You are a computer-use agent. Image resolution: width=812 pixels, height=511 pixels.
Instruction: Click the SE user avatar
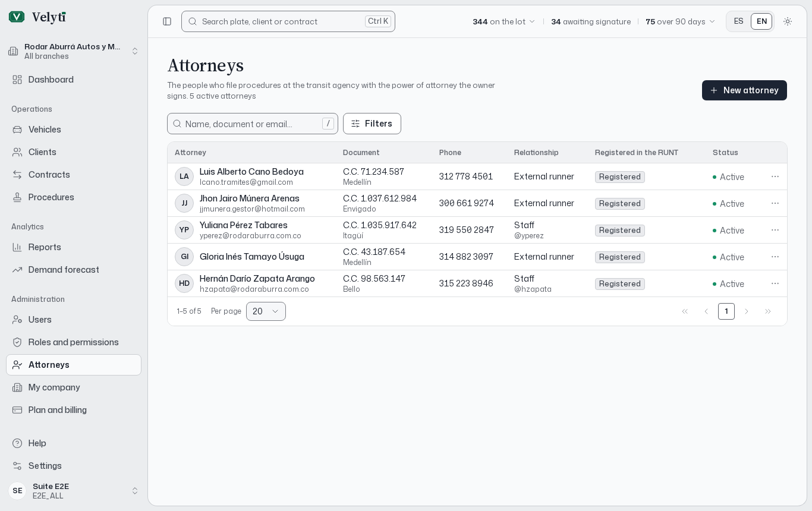click(x=17, y=491)
